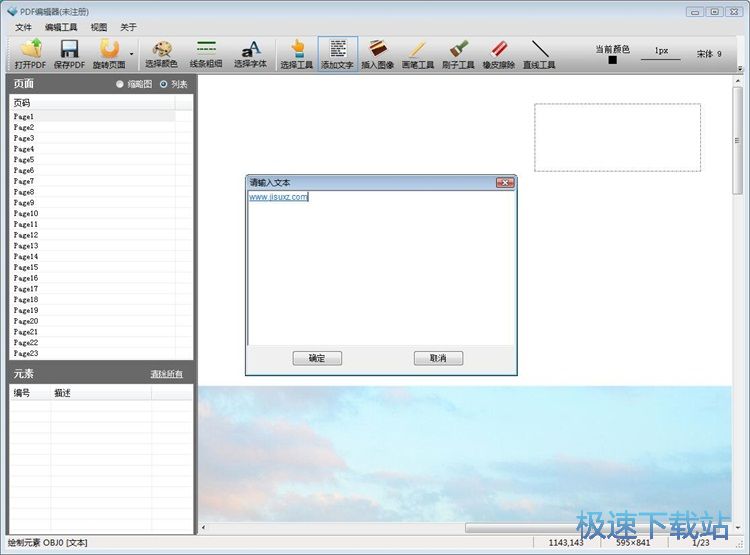Select the list (列表) view radio button
This screenshot has width=750, height=555.
click(164, 84)
